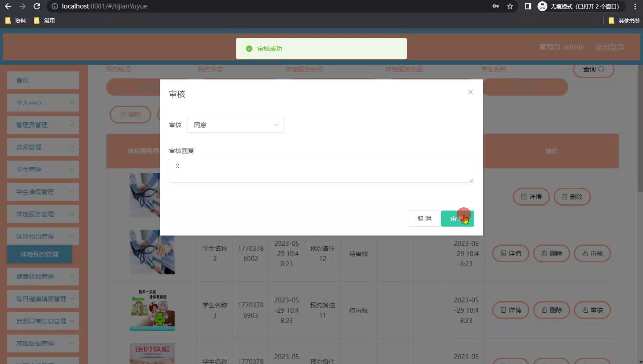Screen dimensions: 643x364
Task: Click 删除 in the 学生名称2 row
Action: click(x=551, y=253)
